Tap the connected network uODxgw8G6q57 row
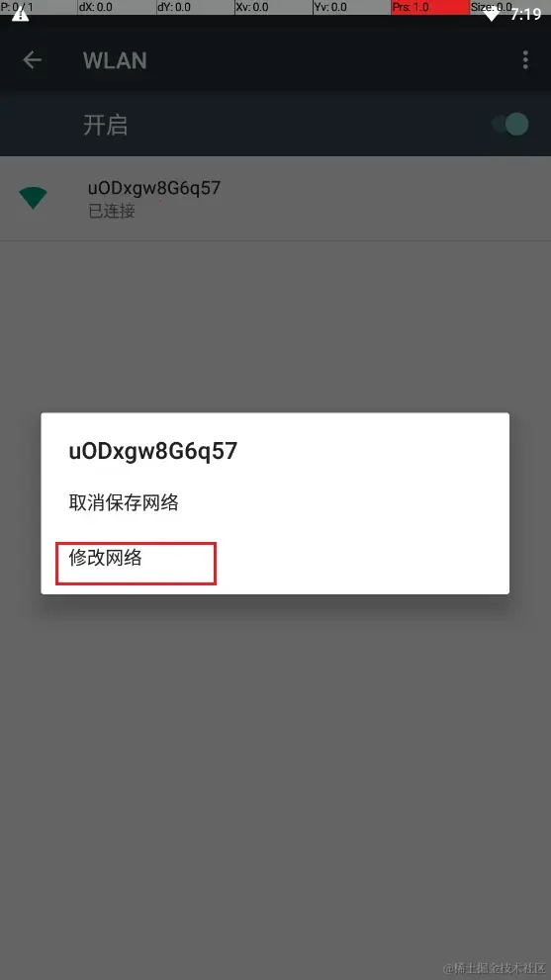Viewport: 551px width, 980px height. pyautogui.click(x=275, y=198)
